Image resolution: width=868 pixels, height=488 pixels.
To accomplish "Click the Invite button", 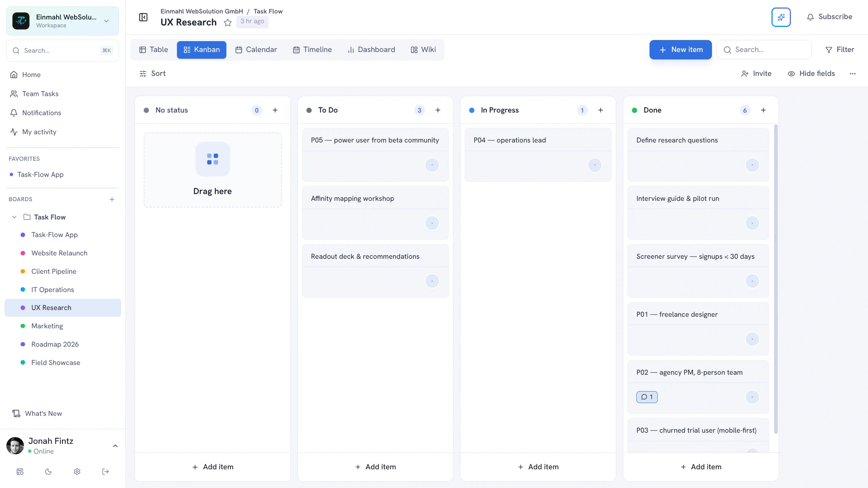I will [756, 74].
